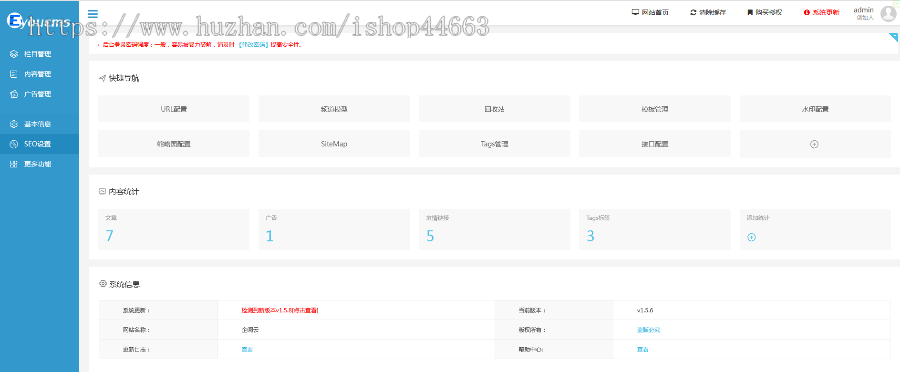Click the red alert icon for system update
900x372 pixels.
(806, 12)
